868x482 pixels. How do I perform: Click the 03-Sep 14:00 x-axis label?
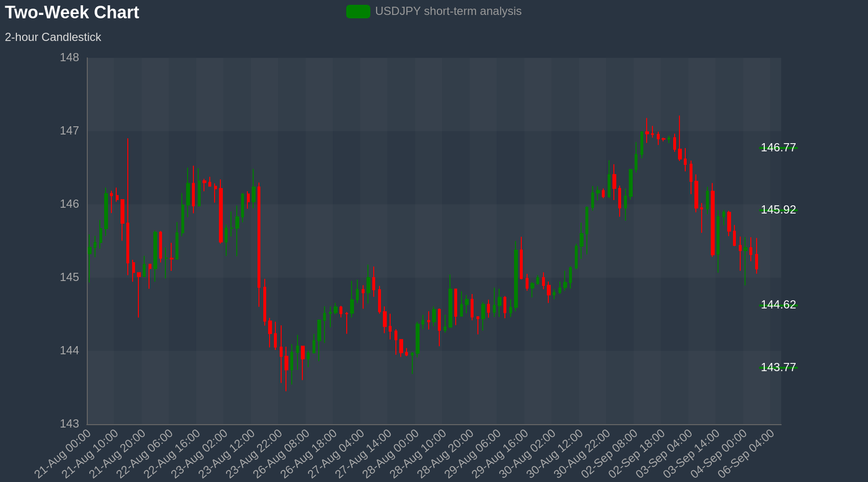pos(692,454)
